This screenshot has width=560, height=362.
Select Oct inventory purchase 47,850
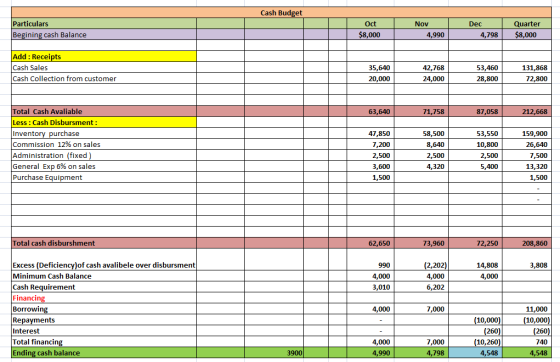(370, 134)
